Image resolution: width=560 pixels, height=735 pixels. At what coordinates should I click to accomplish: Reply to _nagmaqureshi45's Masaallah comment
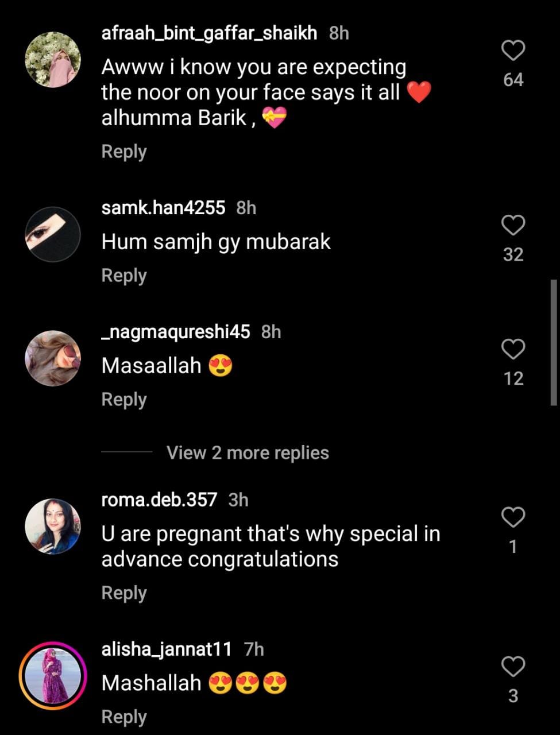coord(124,400)
